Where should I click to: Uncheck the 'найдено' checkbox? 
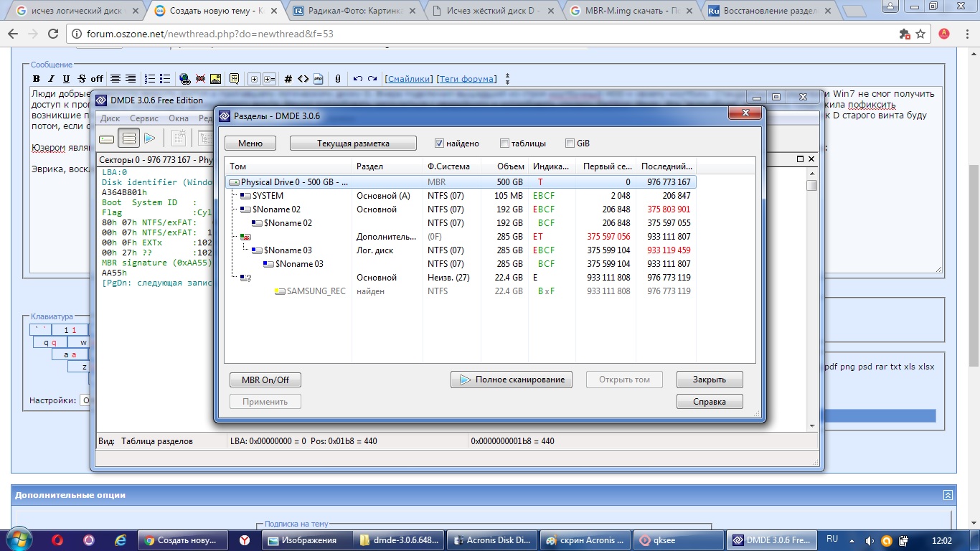coord(440,143)
